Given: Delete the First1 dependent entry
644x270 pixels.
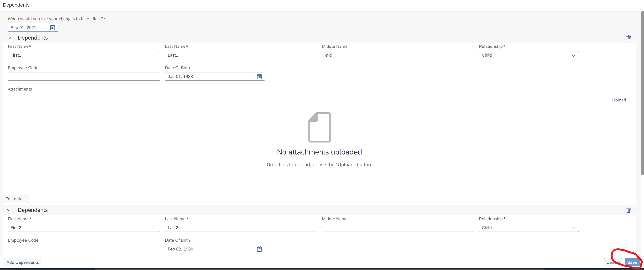Looking at the screenshot, I should coord(628,38).
